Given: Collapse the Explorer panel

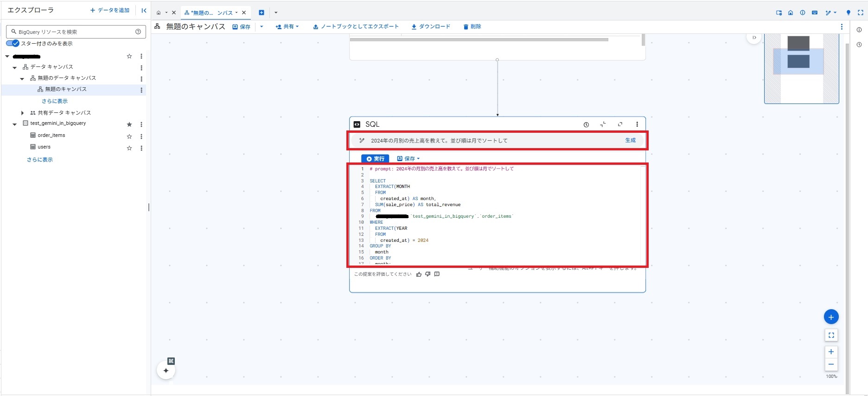Looking at the screenshot, I should 144,10.
